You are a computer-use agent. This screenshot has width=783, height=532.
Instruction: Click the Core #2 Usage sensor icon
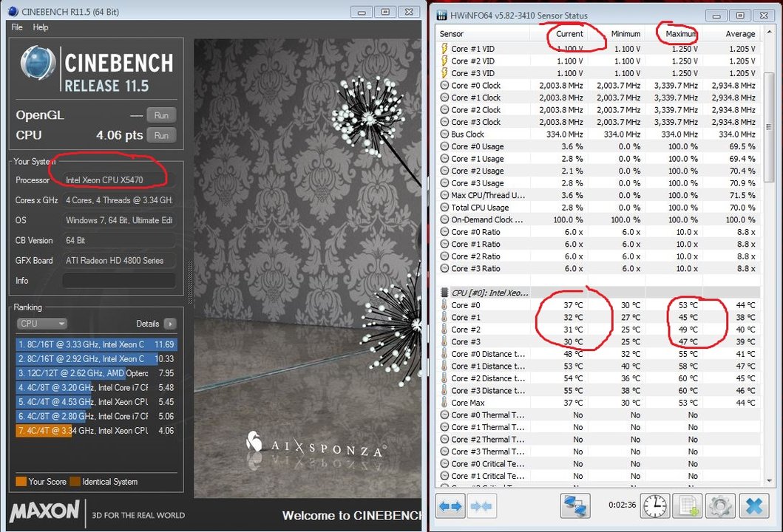pyautogui.click(x=444, y=171)
